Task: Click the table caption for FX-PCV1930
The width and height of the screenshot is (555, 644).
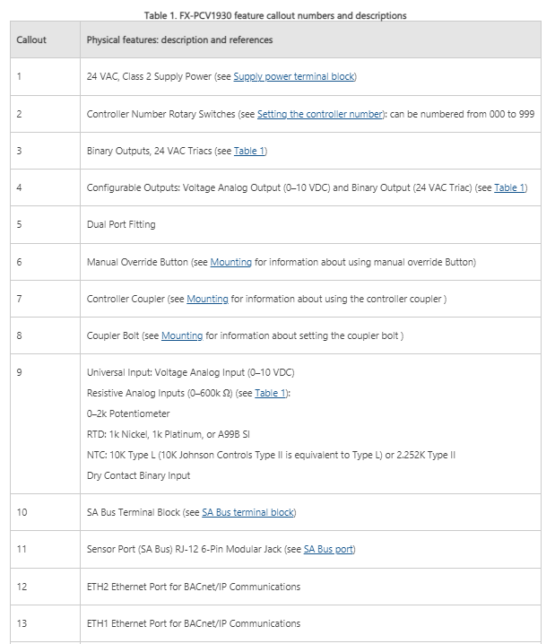Action: (x=275, y=16)
